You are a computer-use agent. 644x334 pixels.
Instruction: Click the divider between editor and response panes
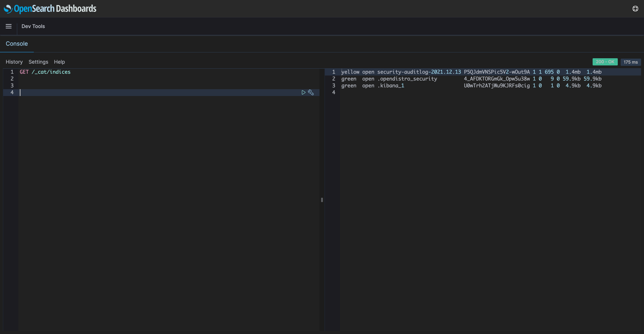pyautogui.click(x=322, y=200)
